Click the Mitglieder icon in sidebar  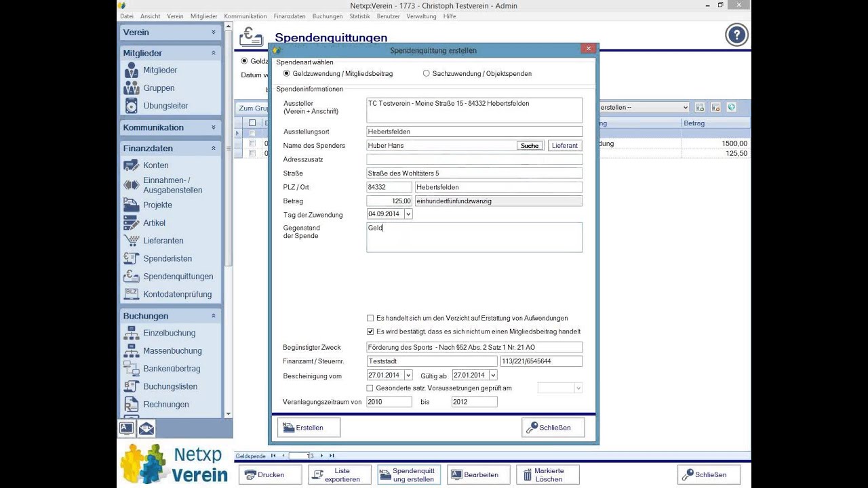[132, 70]
